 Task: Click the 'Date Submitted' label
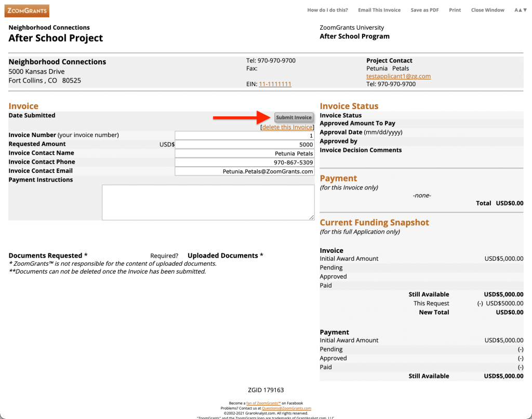(32, 115)
